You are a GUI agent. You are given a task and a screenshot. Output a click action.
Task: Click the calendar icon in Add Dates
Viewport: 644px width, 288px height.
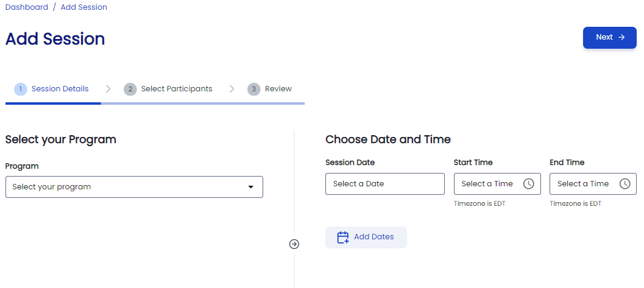343,237
